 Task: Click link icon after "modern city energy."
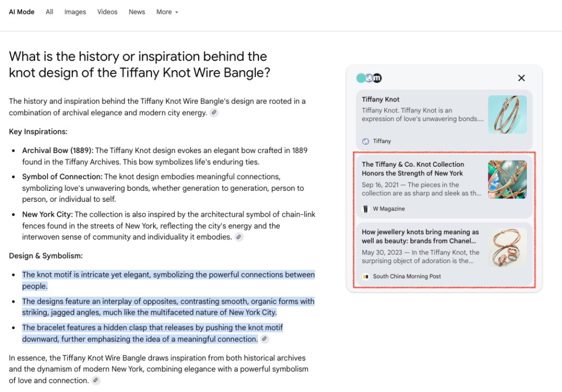214,113
